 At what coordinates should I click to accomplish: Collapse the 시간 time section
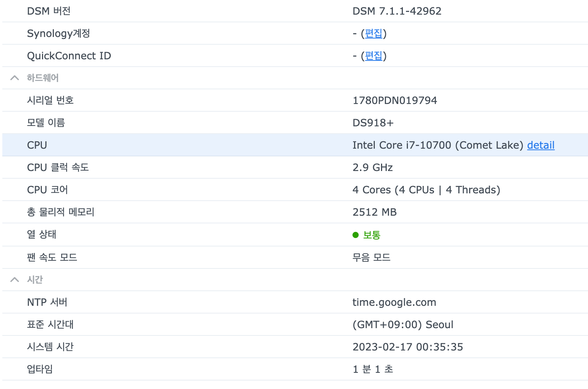pos(14,280)
